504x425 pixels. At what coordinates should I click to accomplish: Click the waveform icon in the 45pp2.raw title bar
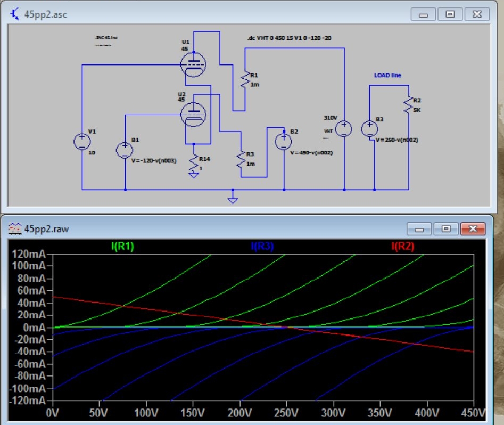(15, 228)
